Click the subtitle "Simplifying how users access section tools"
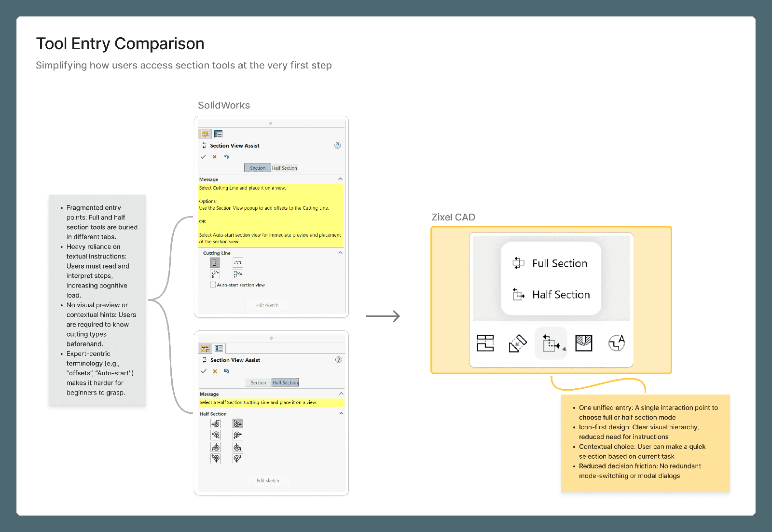 [x=184, y=65]
